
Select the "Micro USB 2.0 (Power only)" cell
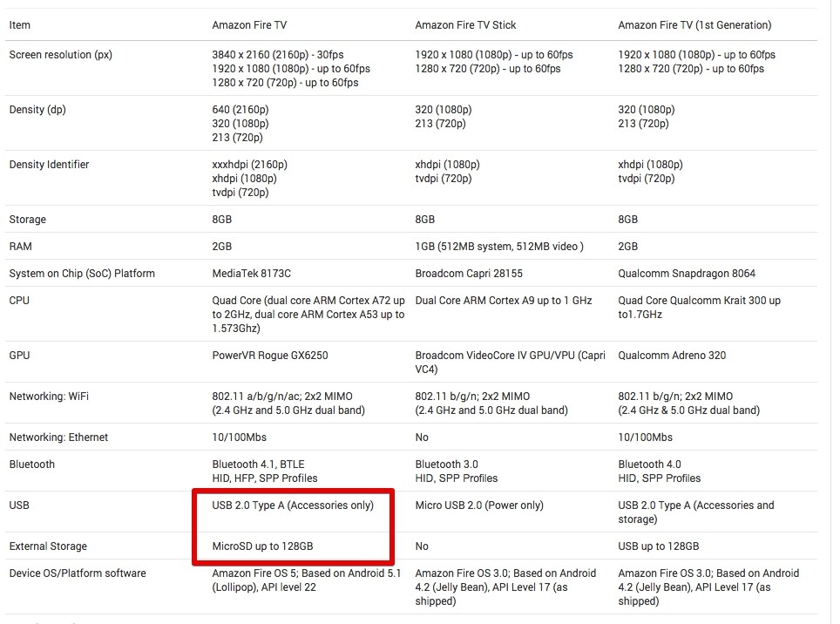point(479,505)
